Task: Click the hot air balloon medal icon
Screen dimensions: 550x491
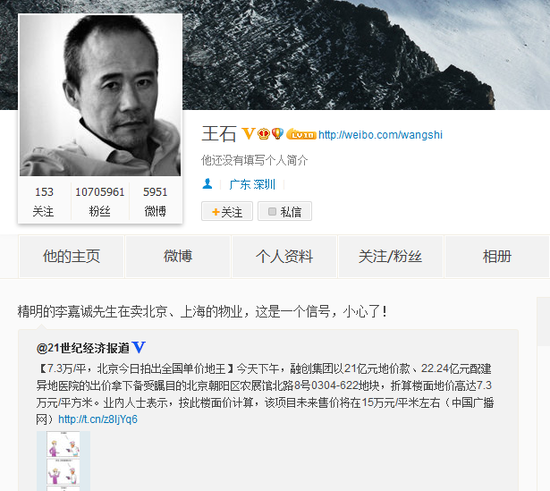Action: point(277,133)
